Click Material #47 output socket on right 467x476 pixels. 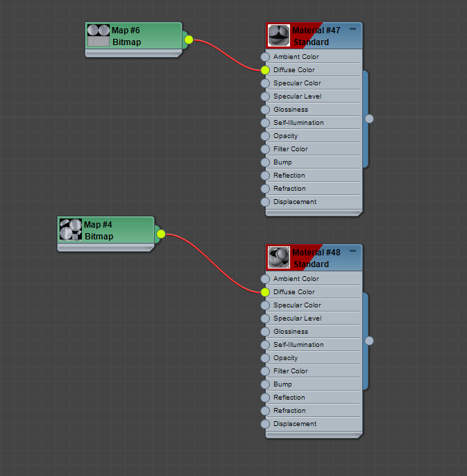click(369, 119)
